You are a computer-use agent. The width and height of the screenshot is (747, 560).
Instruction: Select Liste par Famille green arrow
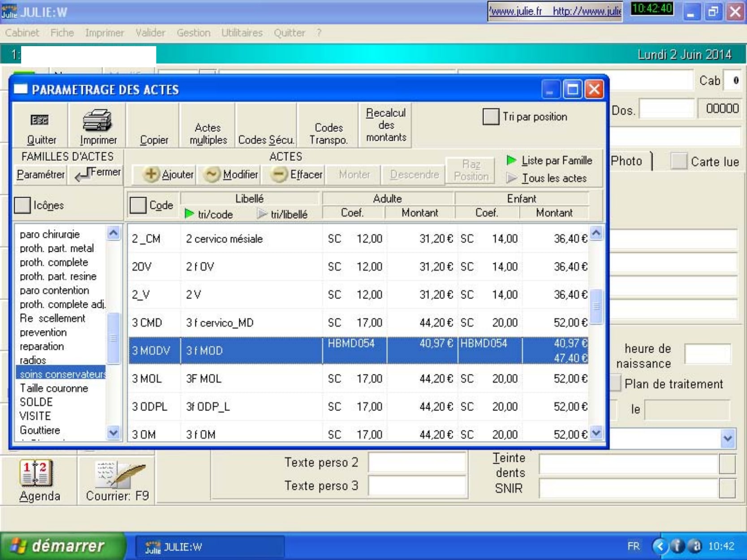[511, 160]
